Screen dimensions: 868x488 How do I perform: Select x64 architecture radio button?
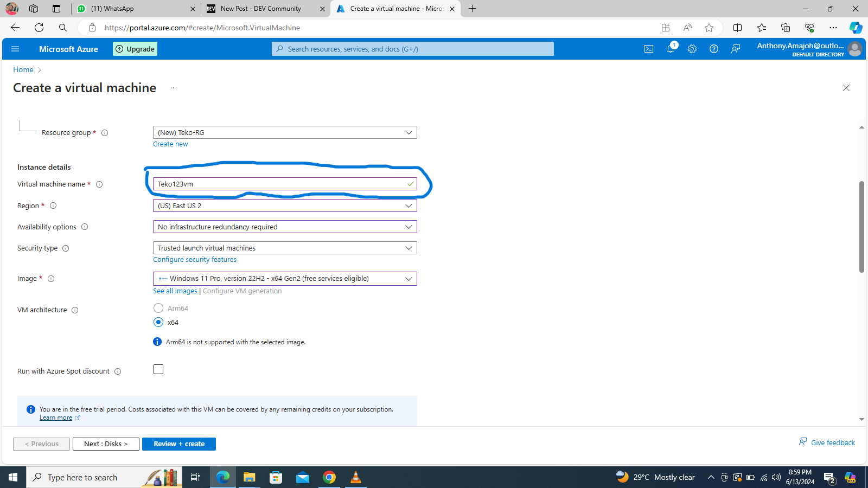[158, 322]
